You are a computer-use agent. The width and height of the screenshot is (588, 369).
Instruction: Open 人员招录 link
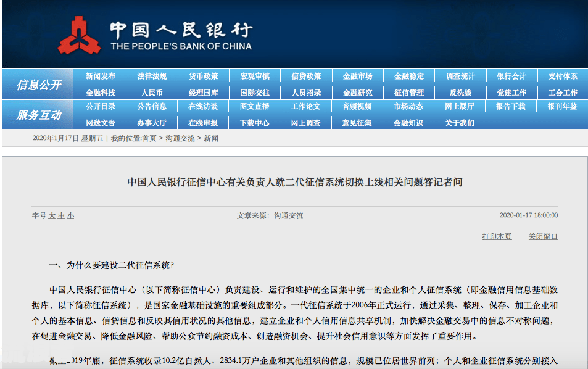coord(306,93)
